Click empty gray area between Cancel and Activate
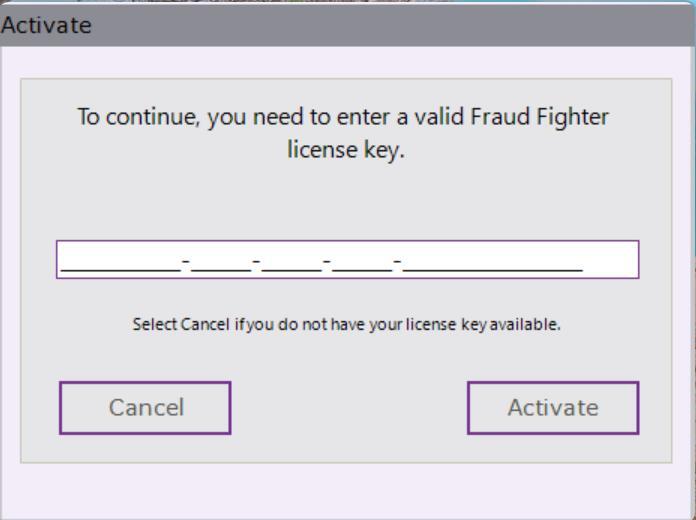This screenshot has width=696, height=520. 348,408
